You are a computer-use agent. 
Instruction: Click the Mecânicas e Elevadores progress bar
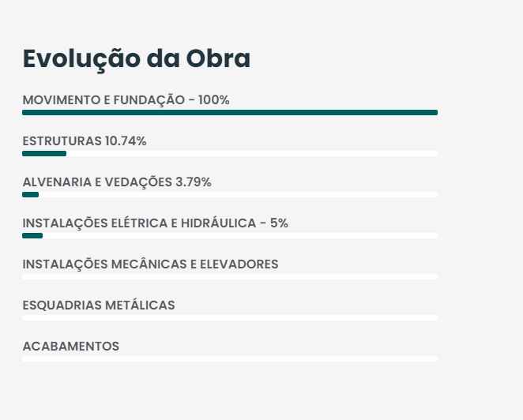coord(230,276)
